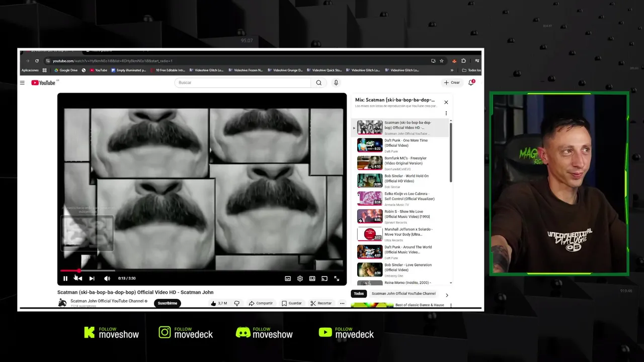Viewport: 644px width, 362px height.
Task: Play Daft Punk - One More Time
Action: 400,145
